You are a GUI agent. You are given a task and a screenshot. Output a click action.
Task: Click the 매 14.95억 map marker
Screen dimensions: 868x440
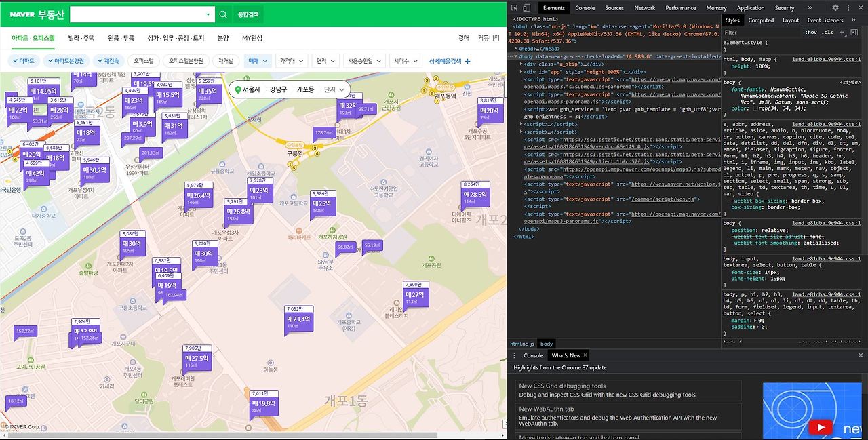(43, 90)
